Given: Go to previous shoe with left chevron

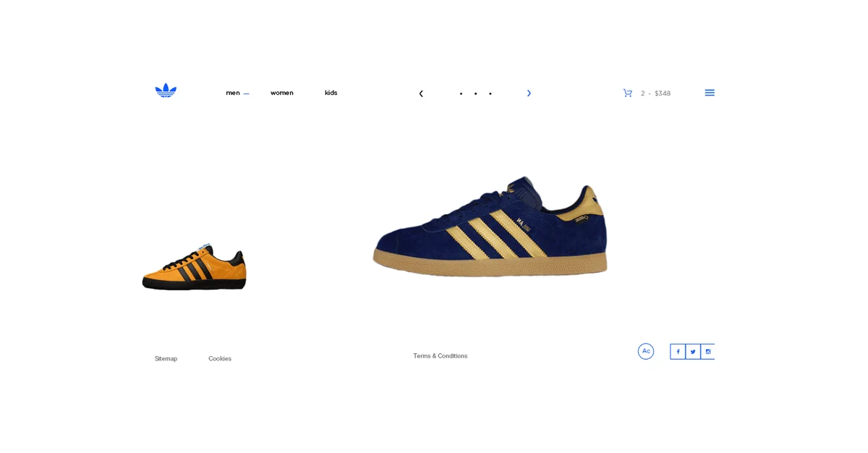Looking at the screenshot, I should click(421, 93).
